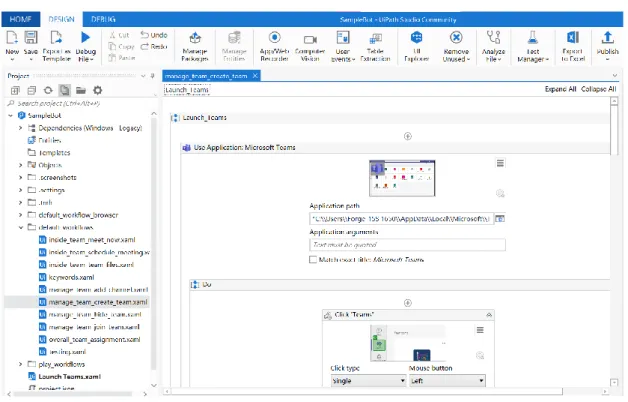
Task: Click Application arguments text field
Action: coord(407,245)
